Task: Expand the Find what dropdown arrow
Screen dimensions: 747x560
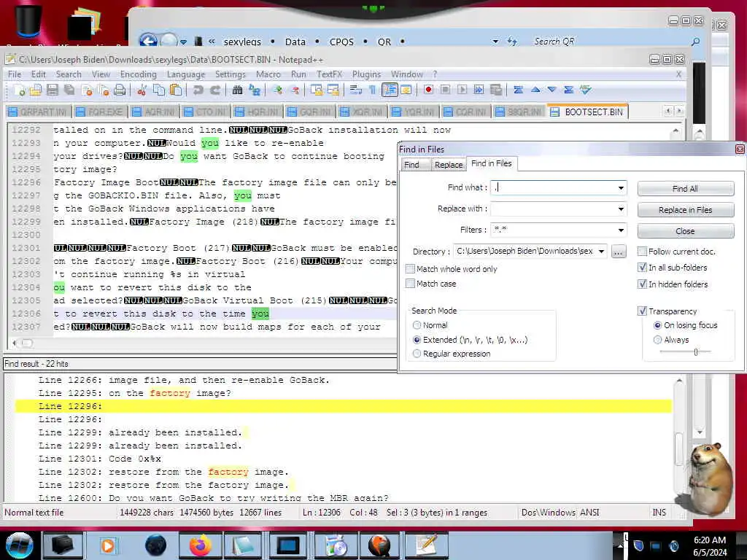Action: click(x=621, y=188)
